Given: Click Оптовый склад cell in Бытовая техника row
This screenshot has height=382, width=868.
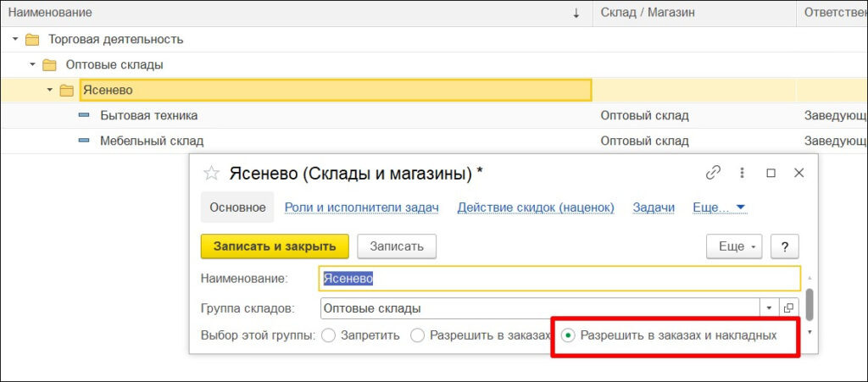Looking at the screenshot, I should [x=694, y=115].
